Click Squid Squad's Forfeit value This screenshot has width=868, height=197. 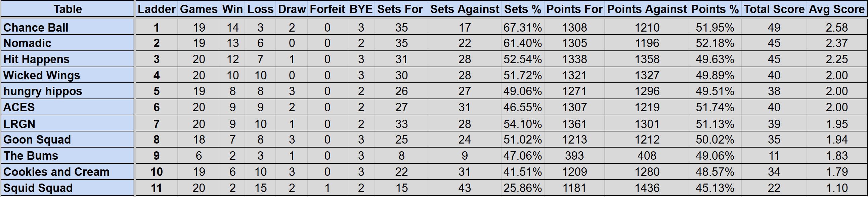[x=327, y=188]
